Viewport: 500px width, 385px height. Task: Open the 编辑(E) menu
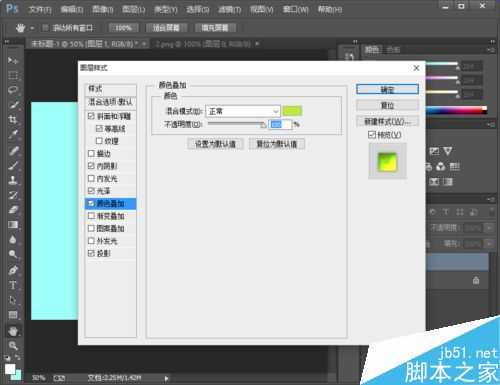click(x=72, y=9)
